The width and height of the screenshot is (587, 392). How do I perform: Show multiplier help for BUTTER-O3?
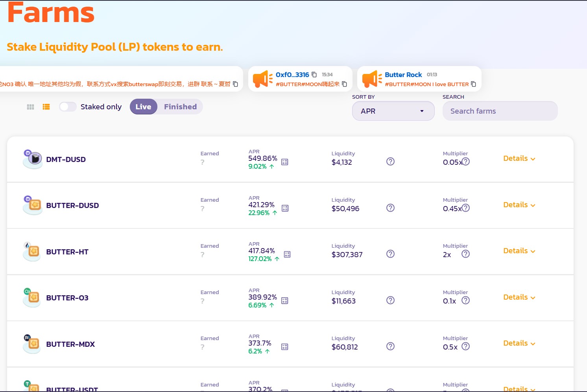click(465, 300)
